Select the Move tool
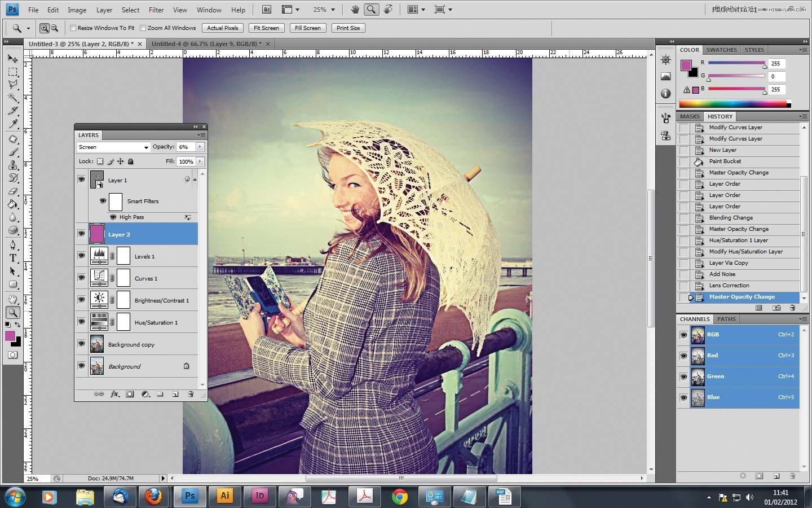The width and height of the screenshot is (812, 508). [x=12, y=59]
